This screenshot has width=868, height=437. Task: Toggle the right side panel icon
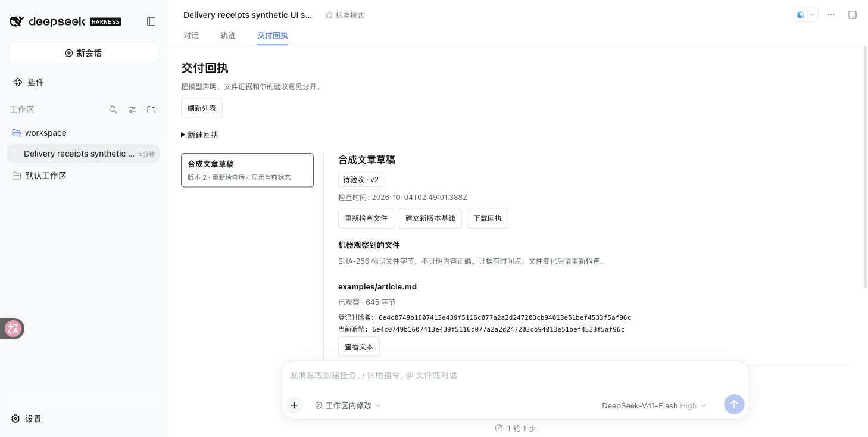click(x=853, y=15)
